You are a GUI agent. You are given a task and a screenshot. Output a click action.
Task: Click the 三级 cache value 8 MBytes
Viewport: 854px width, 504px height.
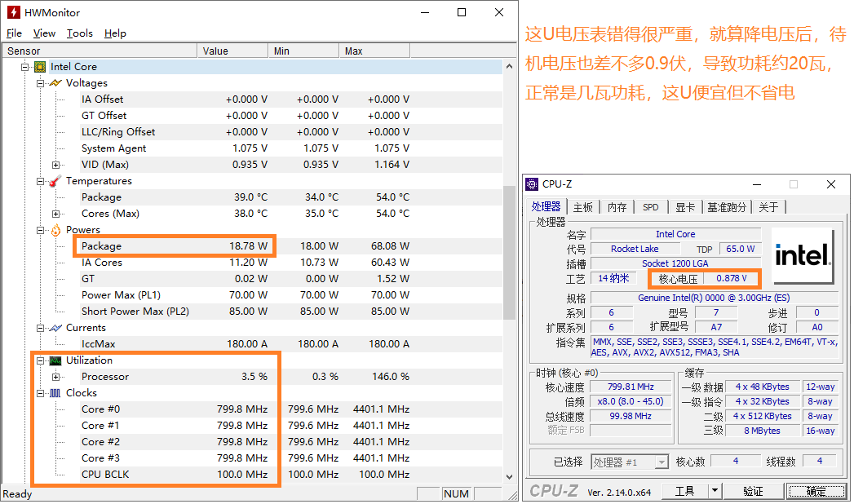click(x=762, y=431)
